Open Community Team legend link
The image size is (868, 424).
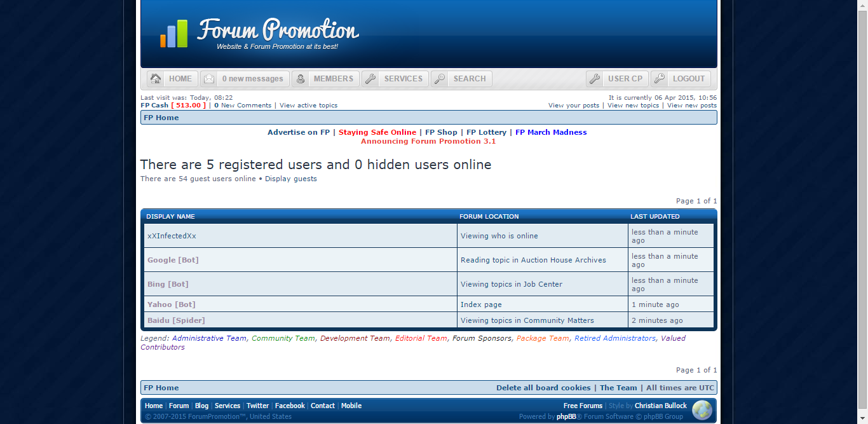tap(283, 338)
